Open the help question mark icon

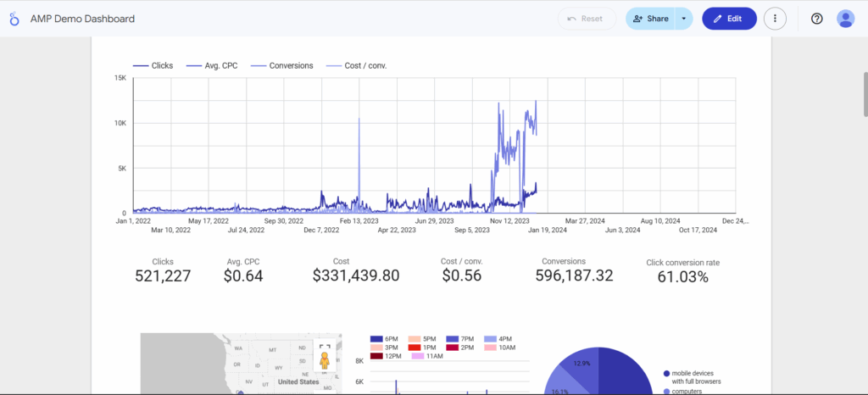(816, 19)
